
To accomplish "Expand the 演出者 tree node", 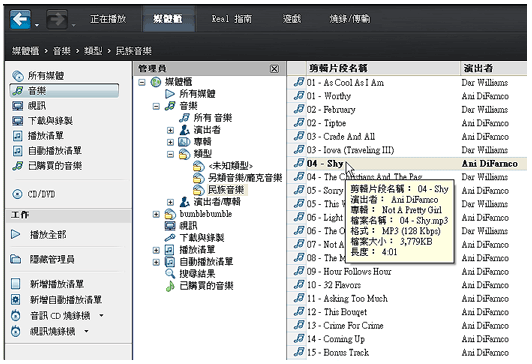I will pyautogui.click(x=170, y=130).
